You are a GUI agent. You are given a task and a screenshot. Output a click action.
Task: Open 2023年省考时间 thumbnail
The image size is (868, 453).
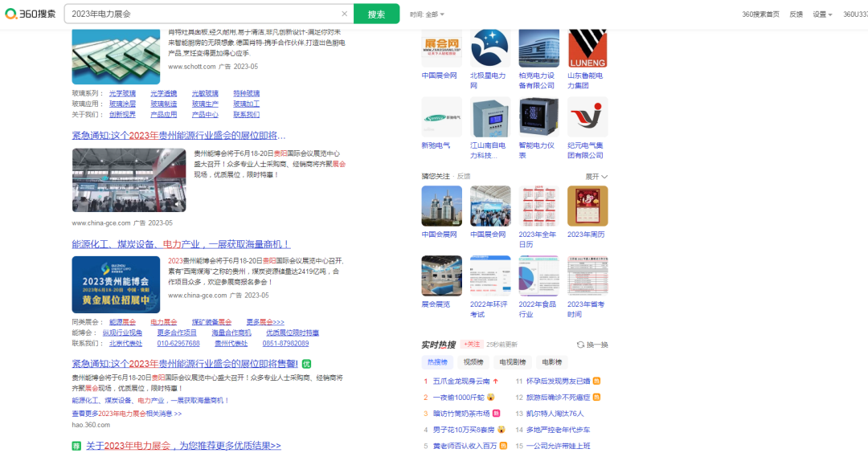pyautogui.click(x=588, y=275)
